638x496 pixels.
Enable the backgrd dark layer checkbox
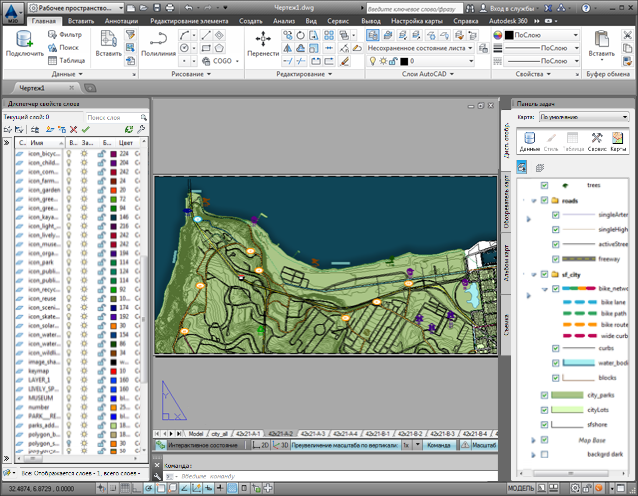(x=543, y=453)
